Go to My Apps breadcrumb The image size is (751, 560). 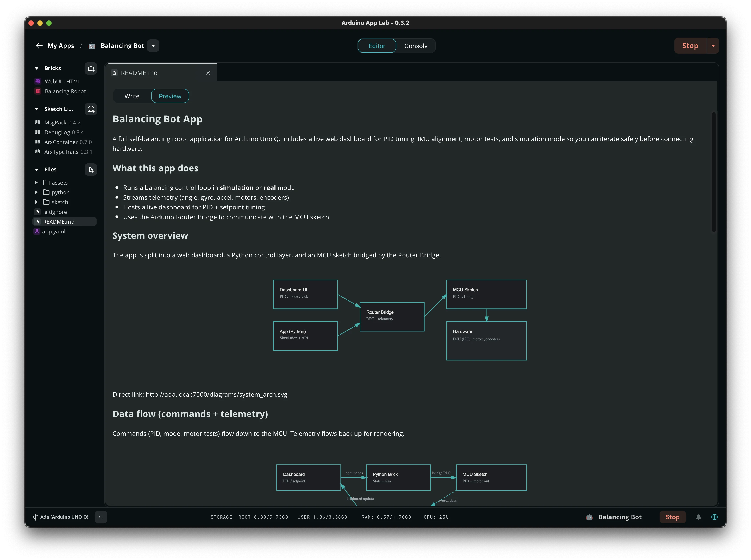coord(61,46)
